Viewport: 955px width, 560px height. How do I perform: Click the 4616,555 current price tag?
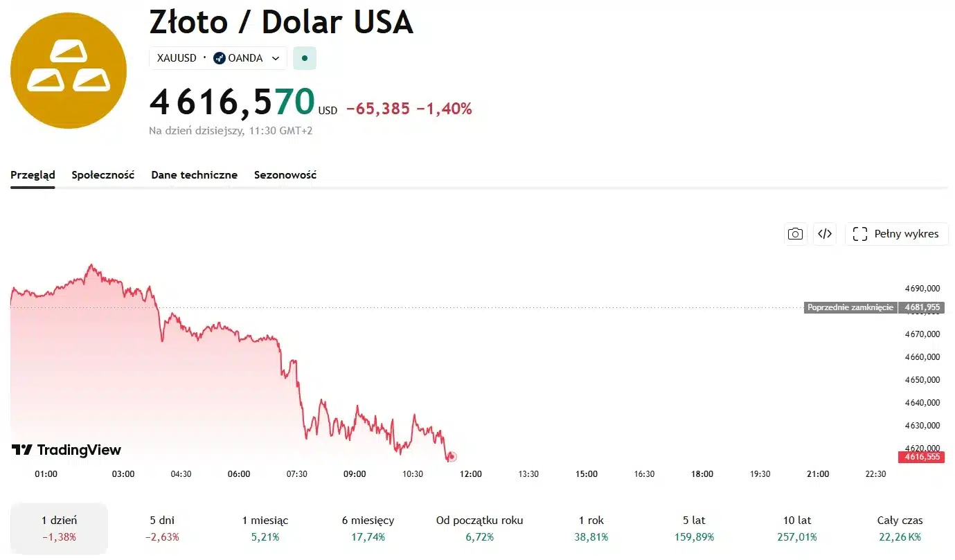(920, 457)
